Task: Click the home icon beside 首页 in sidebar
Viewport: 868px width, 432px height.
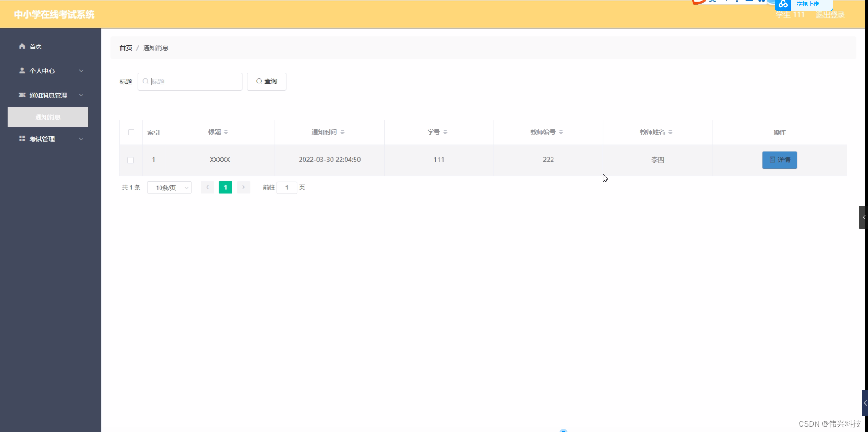Action: (x=21, y=46)
